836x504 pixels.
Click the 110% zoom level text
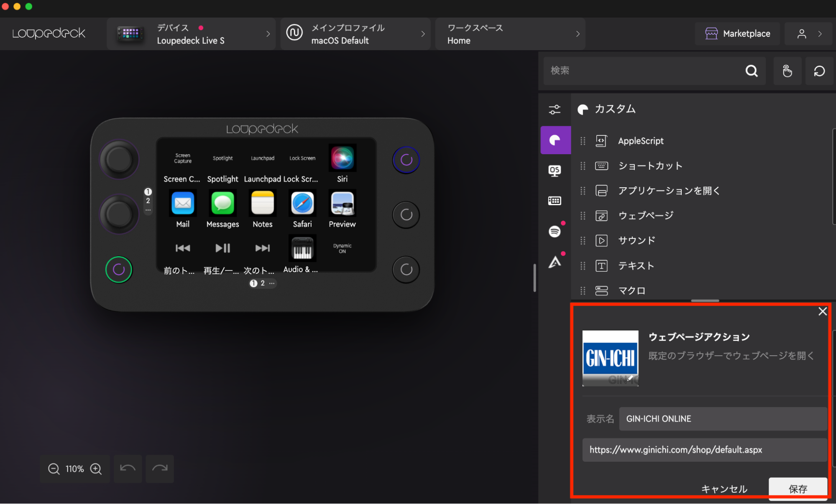[x=74, y=469]
